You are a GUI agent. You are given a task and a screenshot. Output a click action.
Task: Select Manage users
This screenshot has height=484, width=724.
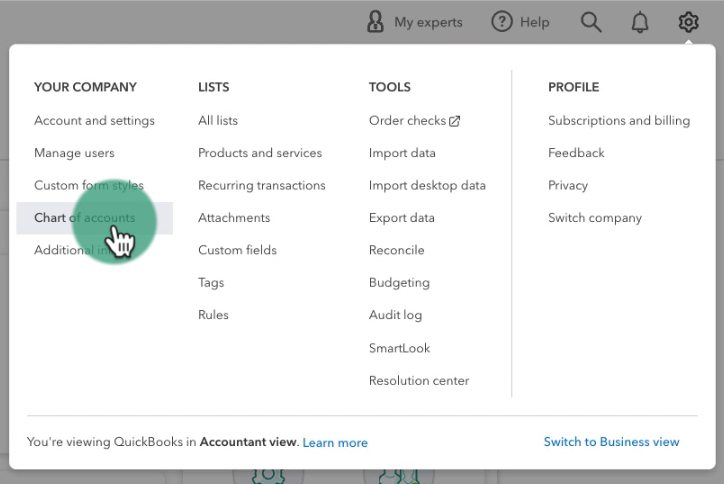coord(74,153)
